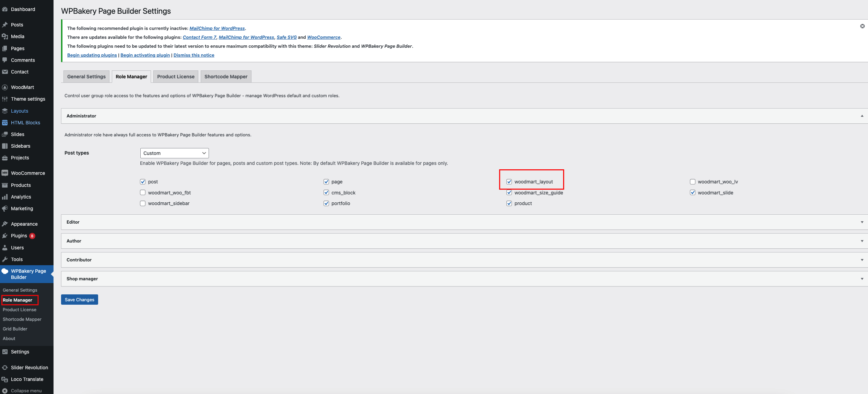Image resolution: width=868 pixels, height=394 pixels.
Task: Click the Slider Revolution icon
Action: 5,368
